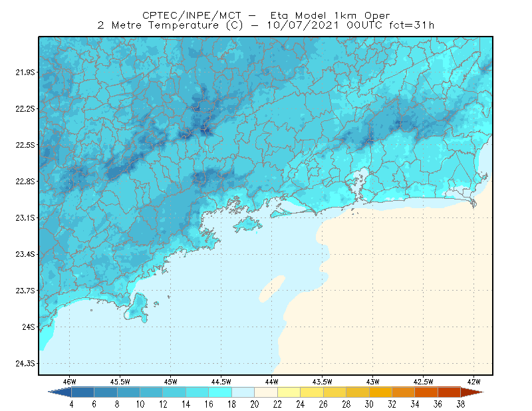This screenshot has width=532, height=411.
Task: Click the yellow swatch between 24 and 26
Action: coord(312,392)
